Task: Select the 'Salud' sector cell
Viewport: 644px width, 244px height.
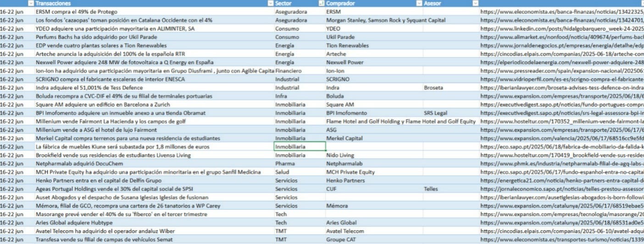Action: point(299,172)
